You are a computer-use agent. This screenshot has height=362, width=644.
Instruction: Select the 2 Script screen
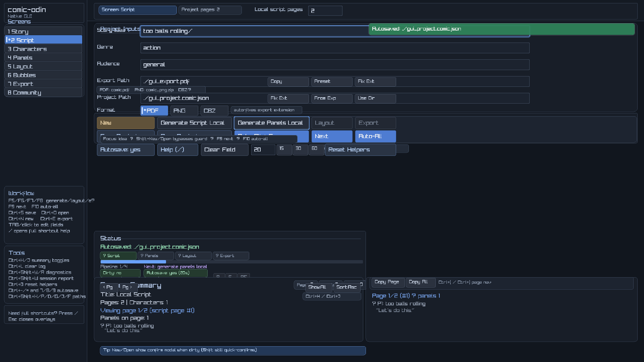tap(44, 40)
